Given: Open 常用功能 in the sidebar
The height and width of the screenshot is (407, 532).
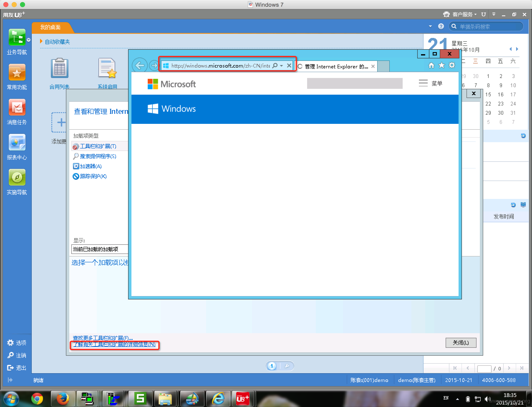Looking at the screenshot, I should (x=17, y=77).
